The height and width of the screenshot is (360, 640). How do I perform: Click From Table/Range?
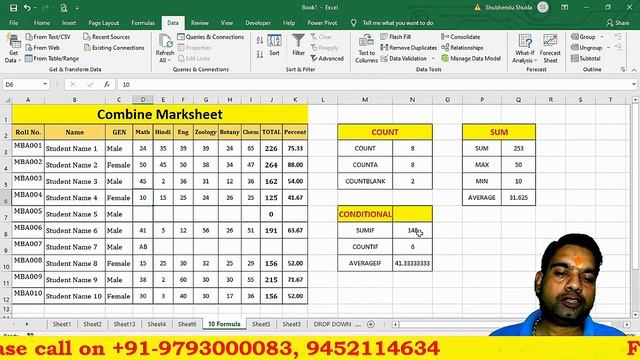click(52, 58)
